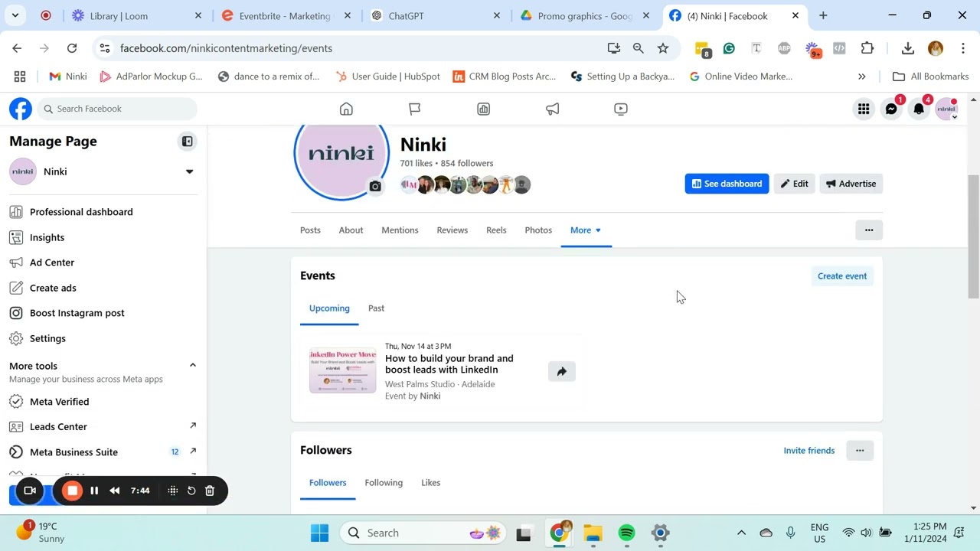The image size is (980, 551).
Task: Open the Windows Start menu
Action: tap(320, 533)
